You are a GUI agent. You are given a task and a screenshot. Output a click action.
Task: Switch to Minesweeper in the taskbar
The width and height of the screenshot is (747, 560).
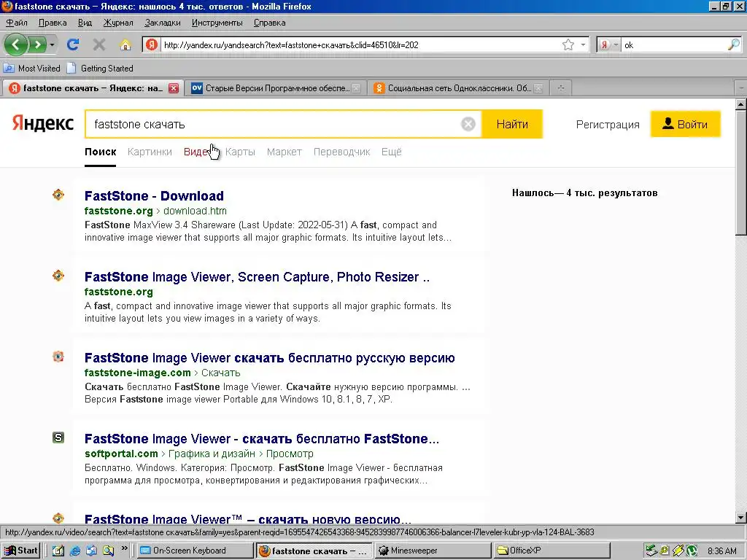click(x=432, y=551)
